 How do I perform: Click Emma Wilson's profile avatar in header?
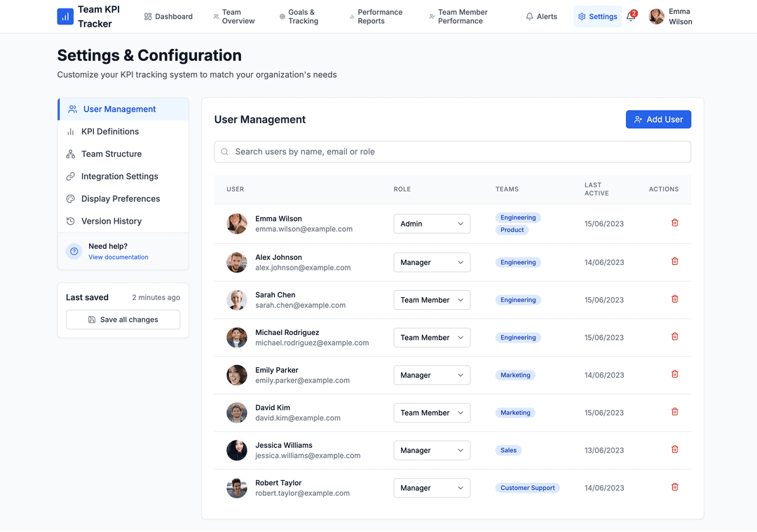point(657,17)
